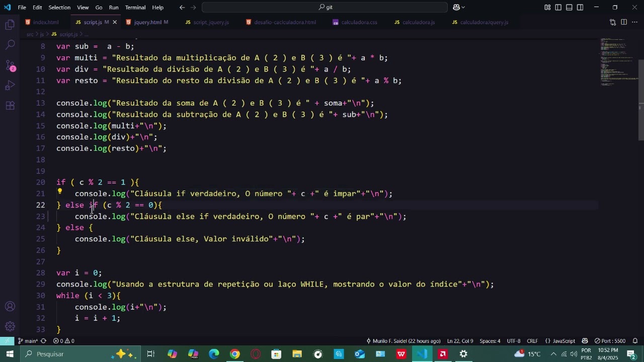Viewport: 644px width, 362px height.
Task: Open Source Control view with pending changes
Action: coord(10,66)
